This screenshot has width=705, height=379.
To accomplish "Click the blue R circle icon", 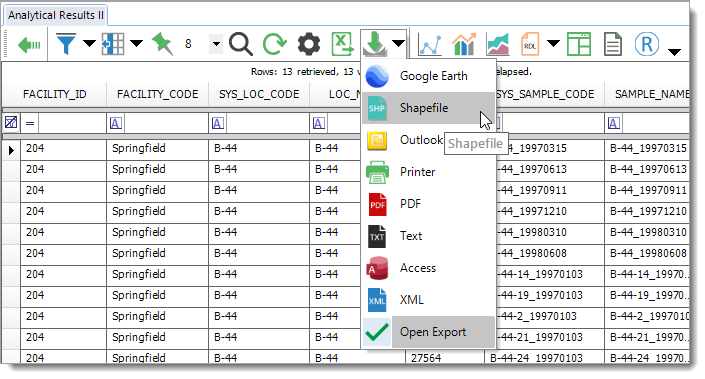I will (x=647, y=44).
